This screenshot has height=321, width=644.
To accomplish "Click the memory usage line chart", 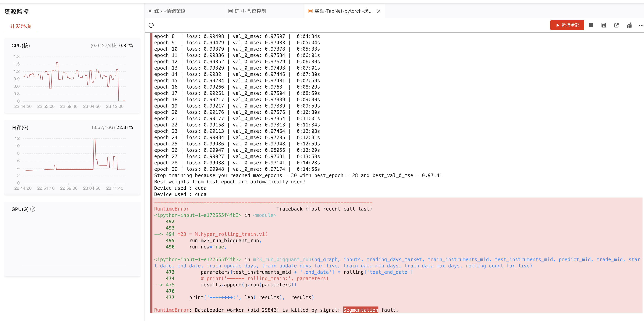I will (x=74, y=161).
